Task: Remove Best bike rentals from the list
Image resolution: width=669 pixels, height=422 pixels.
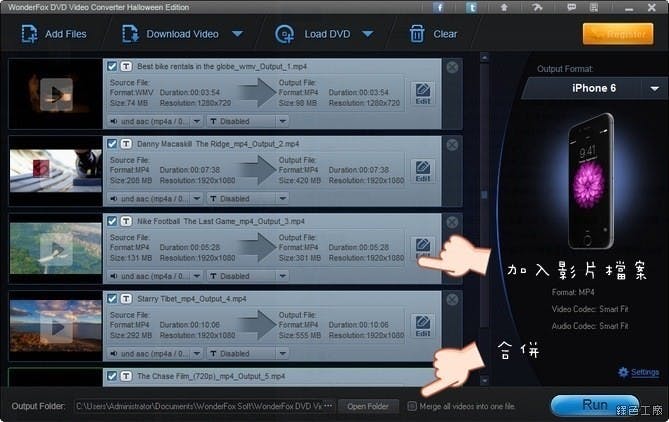Action: click(x=453, y=67)
